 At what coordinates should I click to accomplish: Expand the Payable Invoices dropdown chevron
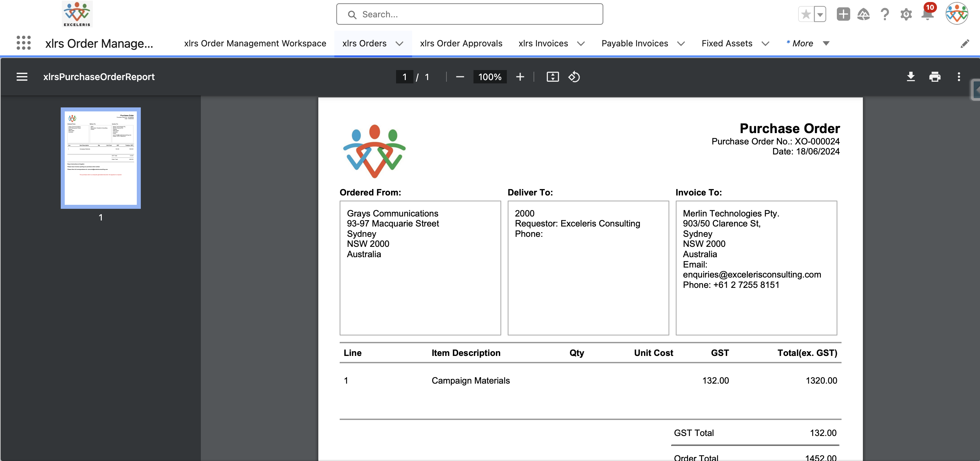point(681,44)
